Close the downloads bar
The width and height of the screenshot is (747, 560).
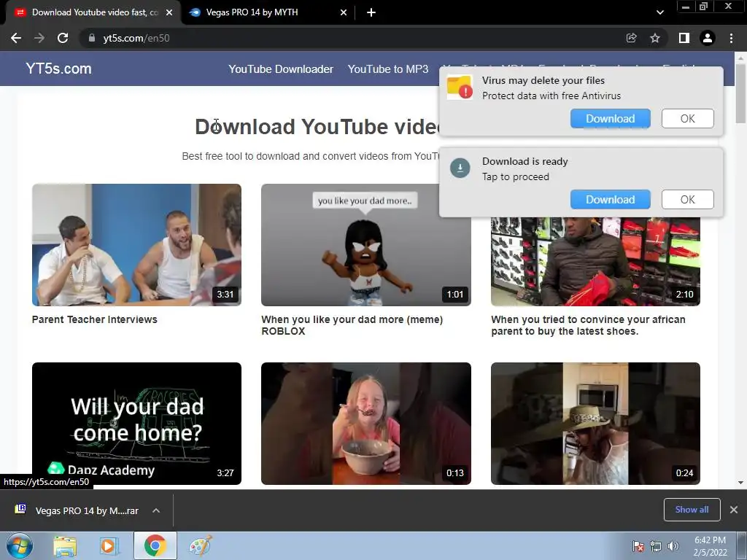pos(734,510)
